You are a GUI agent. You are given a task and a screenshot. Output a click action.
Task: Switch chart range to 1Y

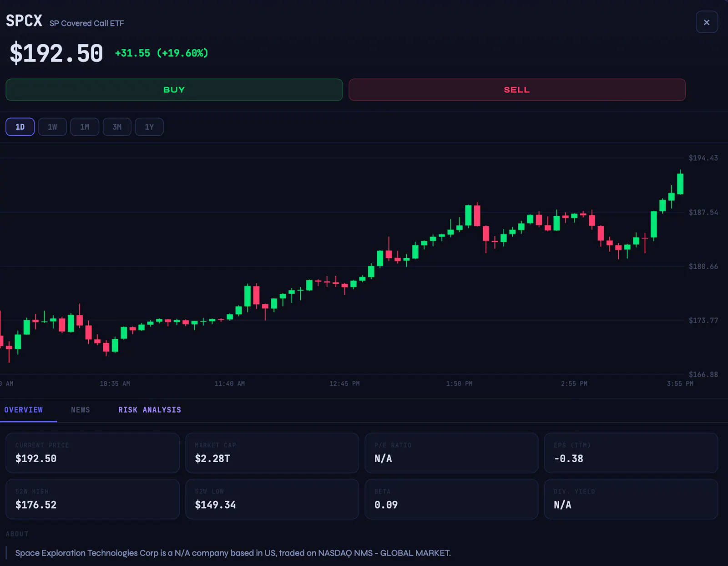point(149,127)
